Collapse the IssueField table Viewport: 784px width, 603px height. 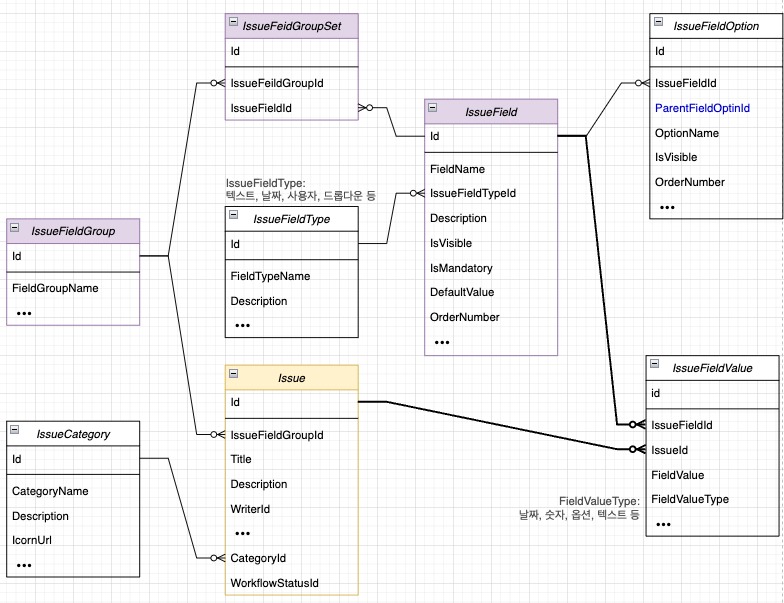click(433, 107)
